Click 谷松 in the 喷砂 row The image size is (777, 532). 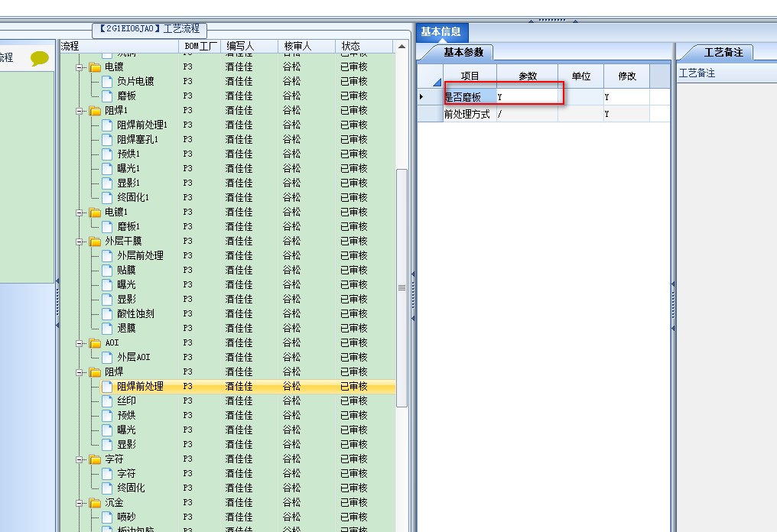(292, 517)
